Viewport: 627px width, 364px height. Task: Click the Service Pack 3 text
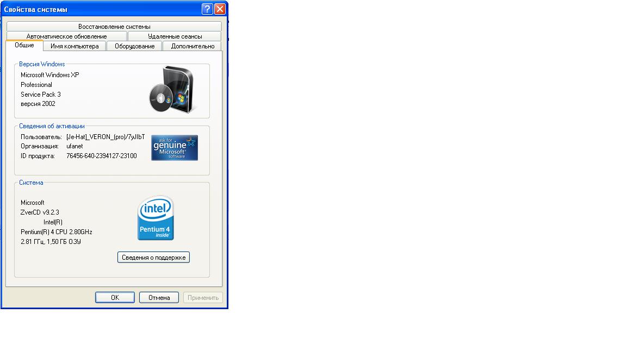(x=41, y=95)
